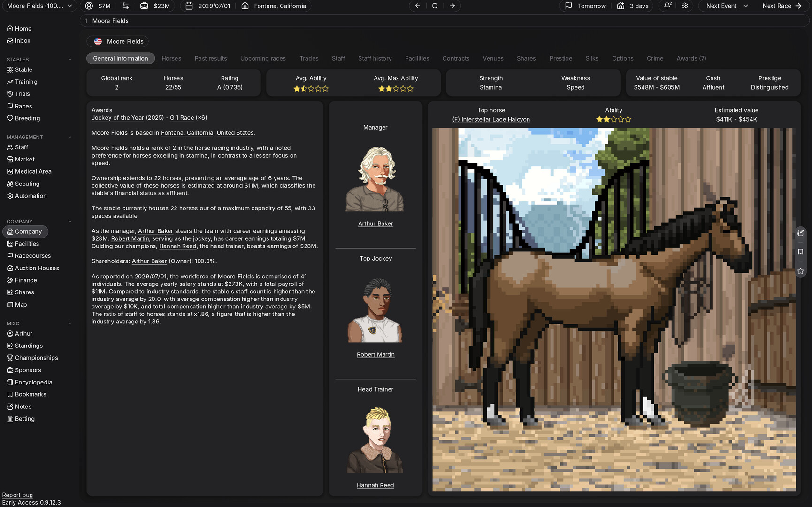Click the star favorite icon on right edge
812x507 pixels.
tap(801, 271)
